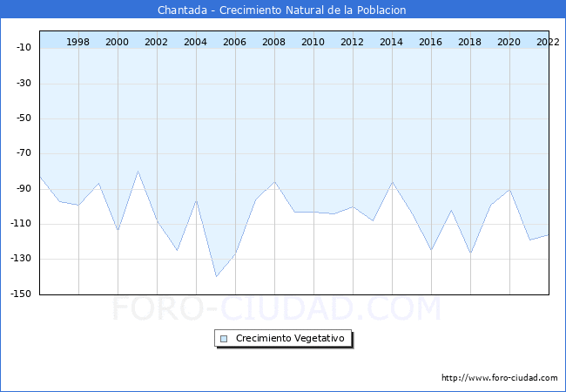The height and width of the screenshot is (392, 566).
Task: Click the lowest data point near 2005
Action: coord(216,276)
